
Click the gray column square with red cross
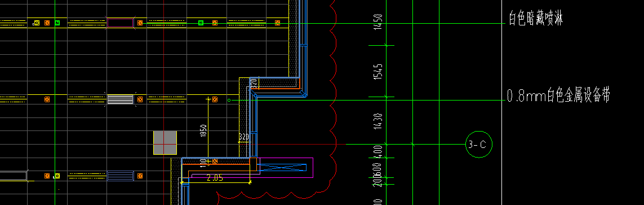165,143
